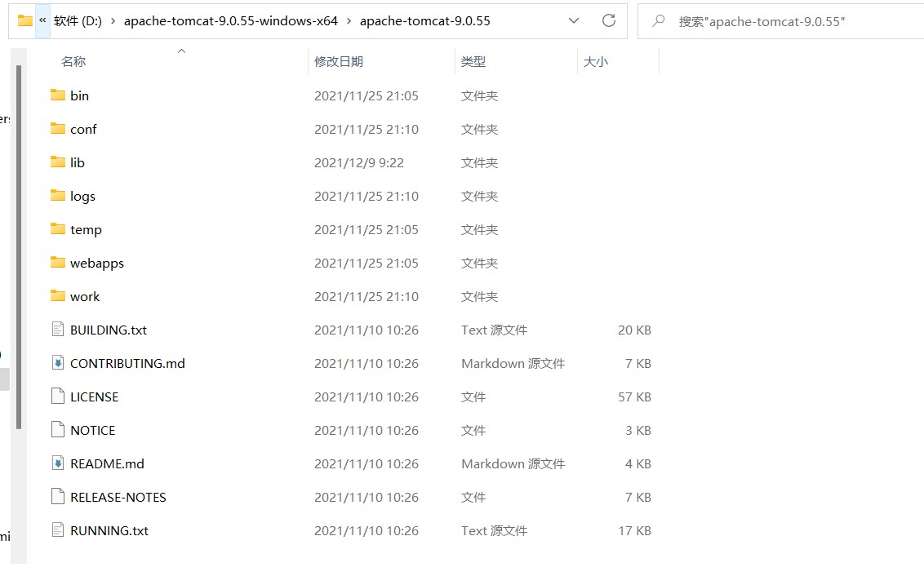Click the 4 KB size of README.md

pyautogui.click(x=638, y=464)
